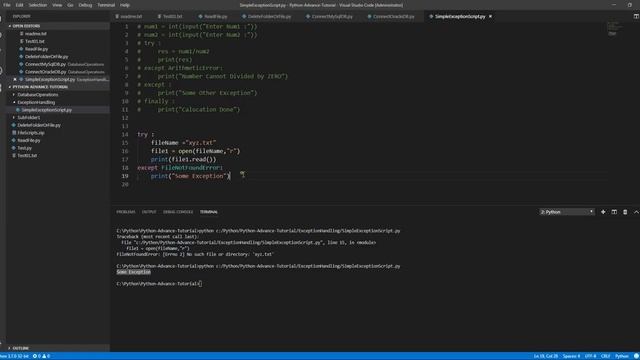Switch to the ConnectOracleDB.py editor tab
Screen dimensions: 640x360
[x=391, y=17]
